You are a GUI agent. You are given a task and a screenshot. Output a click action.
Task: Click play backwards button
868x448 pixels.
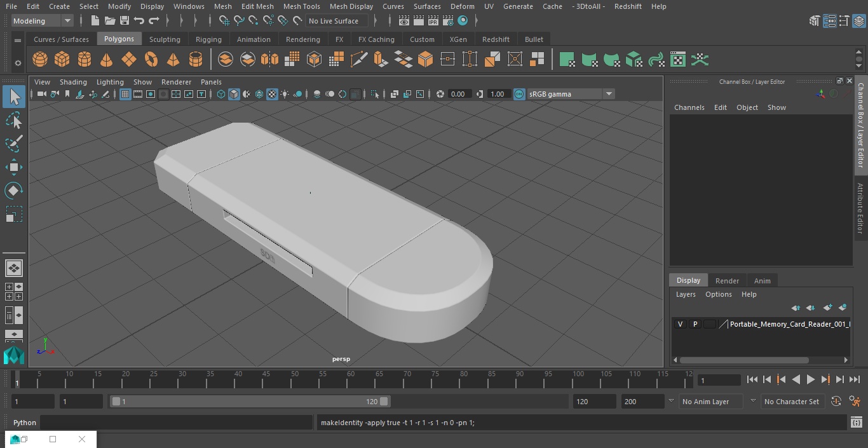pyautogui.click(x=796, y=379)
